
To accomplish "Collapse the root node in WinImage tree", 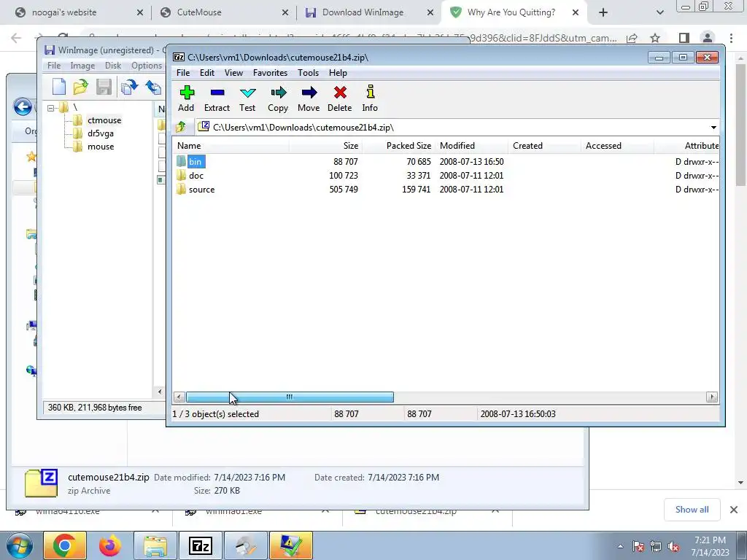I will pyautogui.click(x=50, y=108).
